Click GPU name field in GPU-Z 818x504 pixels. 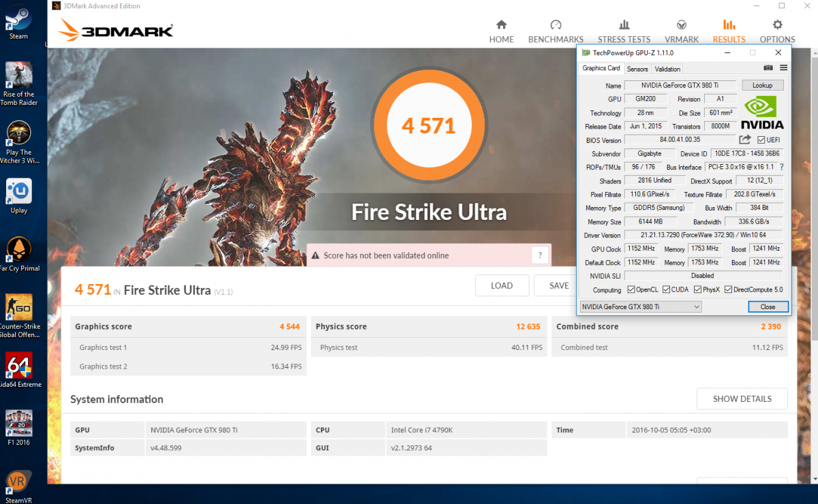[x=679, y=85]
